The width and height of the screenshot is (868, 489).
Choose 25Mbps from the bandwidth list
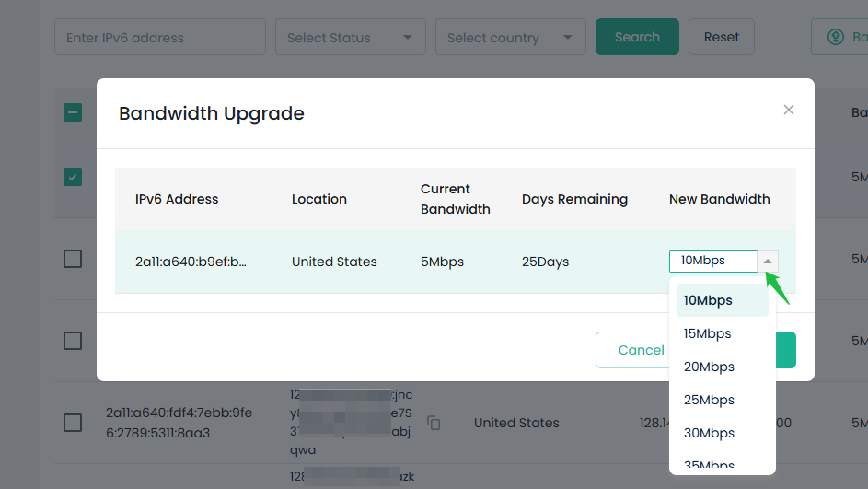pyautogui.click(x=722, y=400)
